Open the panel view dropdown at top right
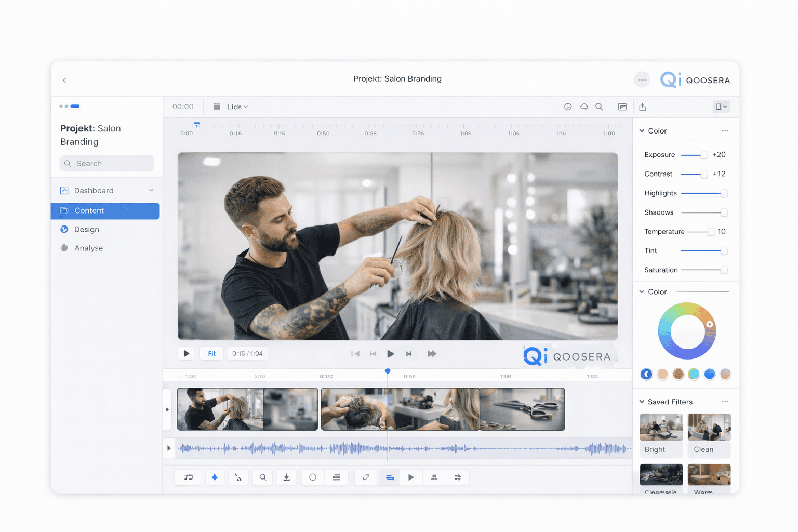This screenshot has width=798, height=532. [x=721, y=107]
